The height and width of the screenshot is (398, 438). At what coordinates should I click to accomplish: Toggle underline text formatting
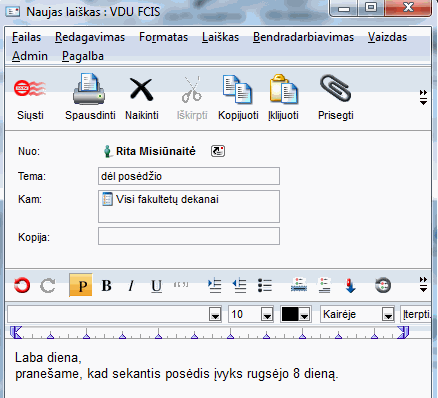(x=156, y=286)
